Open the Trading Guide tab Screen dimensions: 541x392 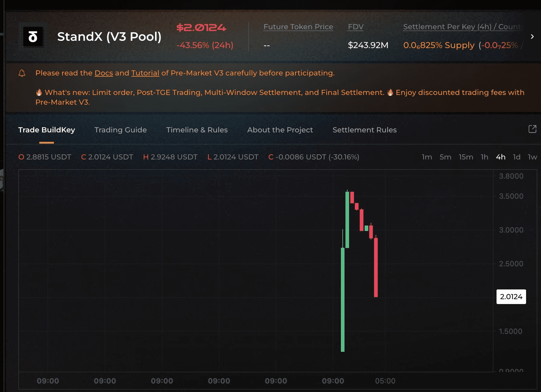pos(121,130)
